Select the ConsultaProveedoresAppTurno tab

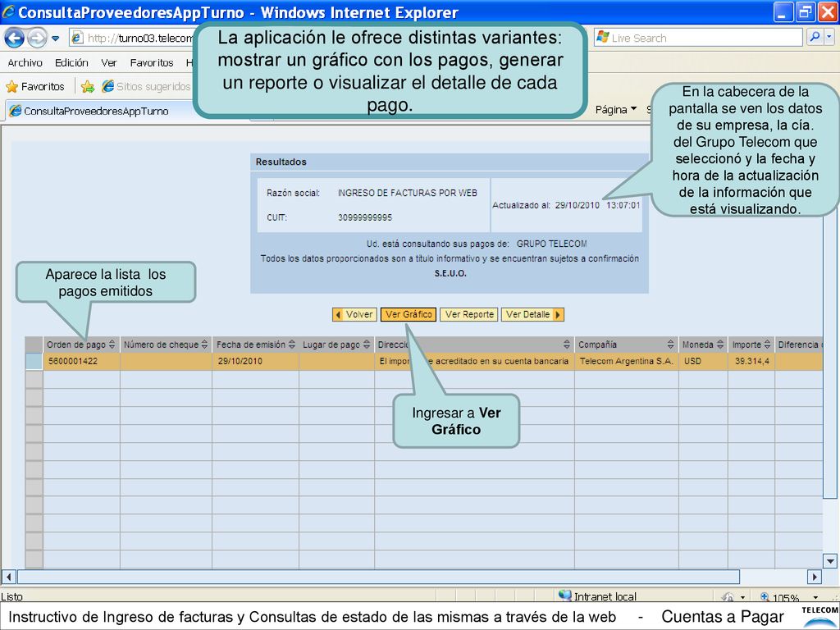coord(99,111)
